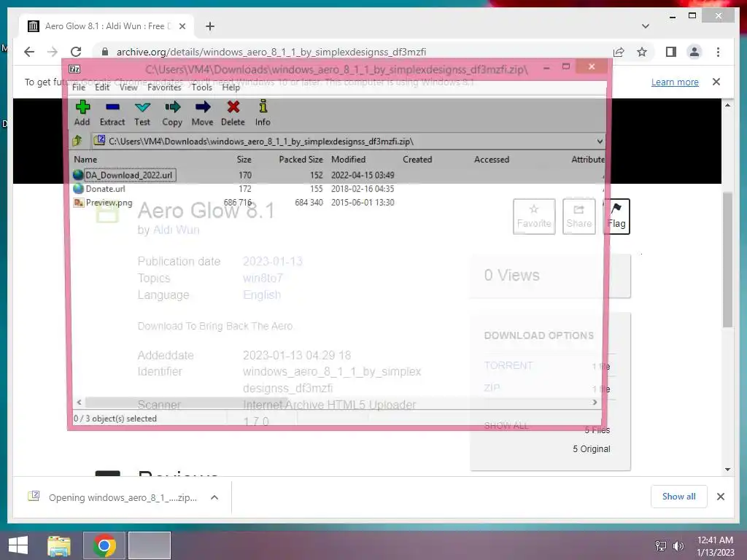Bookmark this page with star icon
The width and height of the screenshot is (747, 560).
pos(642,52)
